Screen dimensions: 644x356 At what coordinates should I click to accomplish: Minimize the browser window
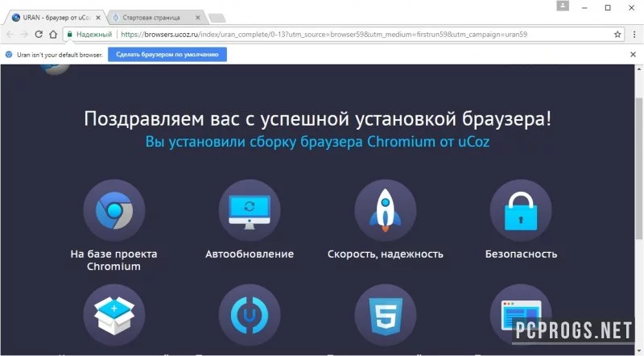(584, 8)
